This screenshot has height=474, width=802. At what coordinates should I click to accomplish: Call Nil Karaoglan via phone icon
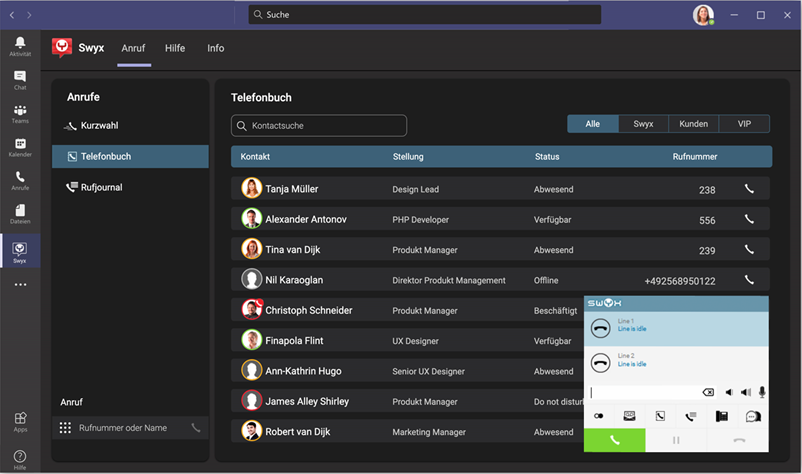coord(749,279)
